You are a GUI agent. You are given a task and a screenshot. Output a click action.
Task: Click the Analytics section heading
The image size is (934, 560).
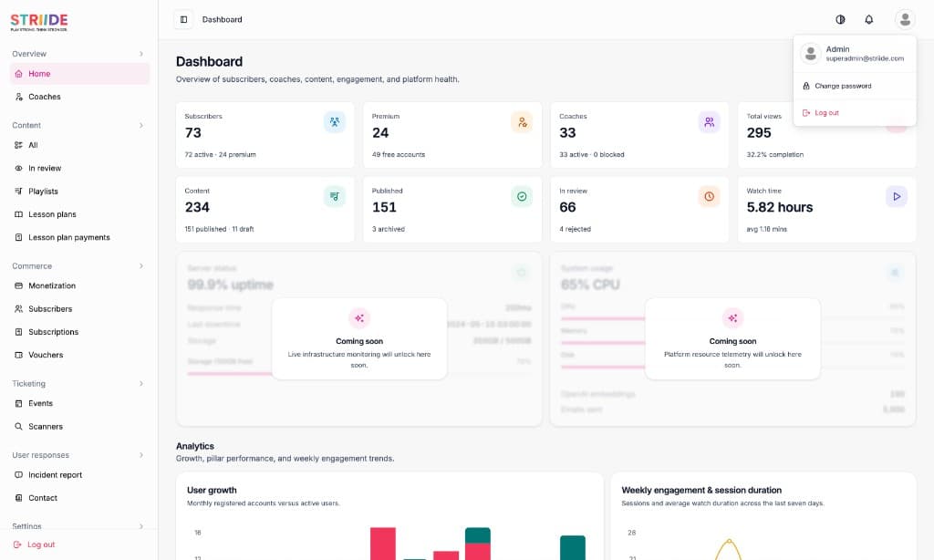point(195,446)
